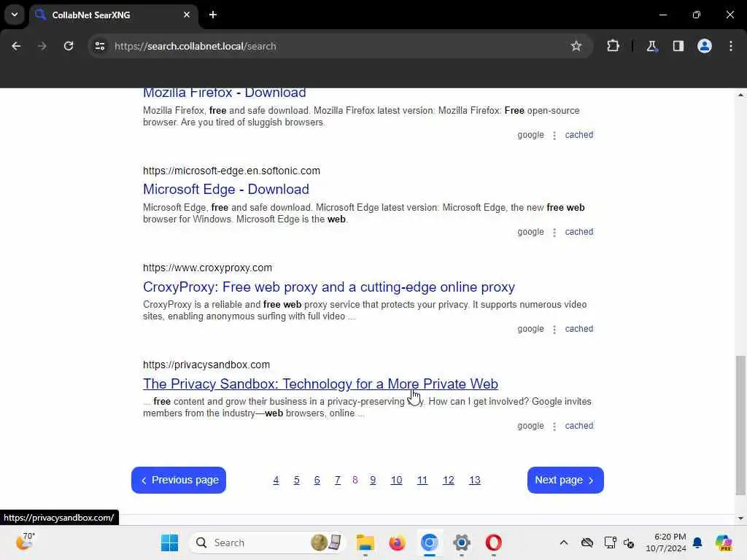
Task: Jump to results page 13
Action: coord(474,480)
